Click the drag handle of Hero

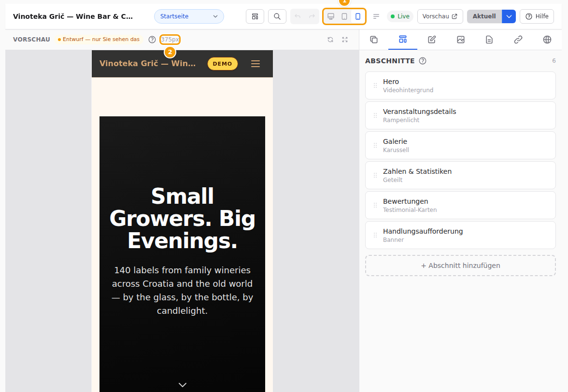click(x=375, y=85)
